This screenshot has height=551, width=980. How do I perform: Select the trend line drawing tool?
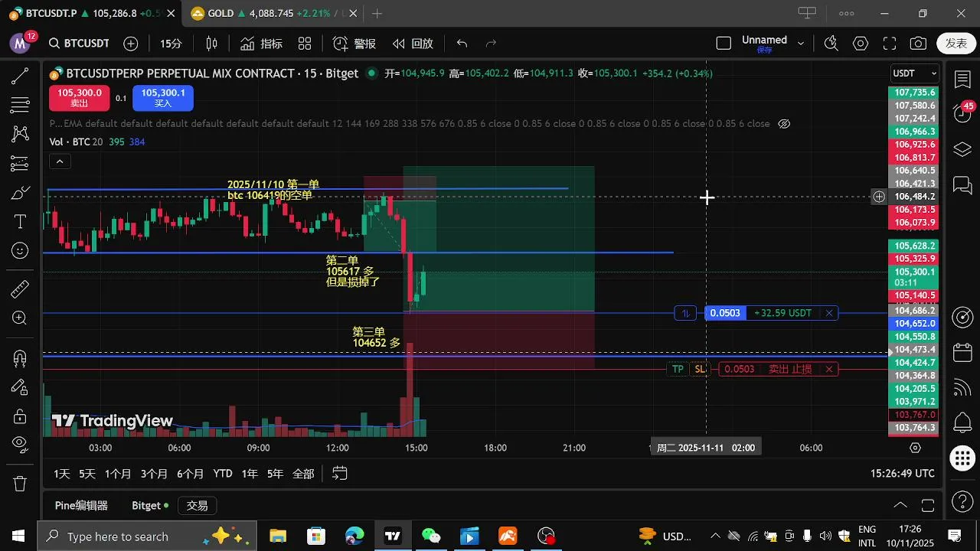pyautogui.click(x=20, y=76)
